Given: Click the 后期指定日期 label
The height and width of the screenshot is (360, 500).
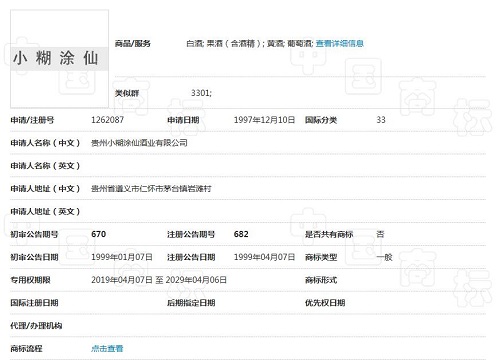Looking at the screenshot, I should 191,303.
